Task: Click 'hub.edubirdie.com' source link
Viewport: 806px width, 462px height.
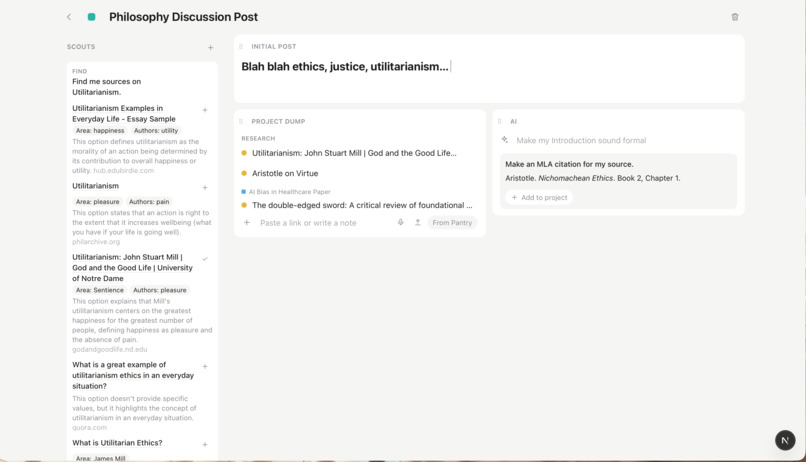Action: tap(123, 171)
